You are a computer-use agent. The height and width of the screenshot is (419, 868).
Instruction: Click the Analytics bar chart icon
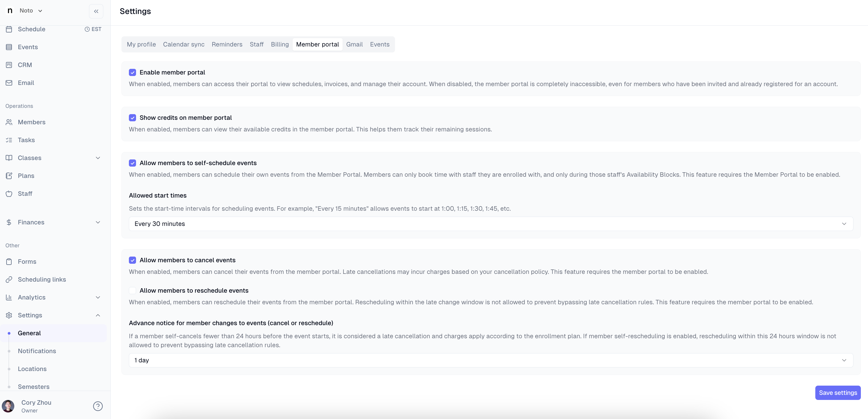[9, 297]
